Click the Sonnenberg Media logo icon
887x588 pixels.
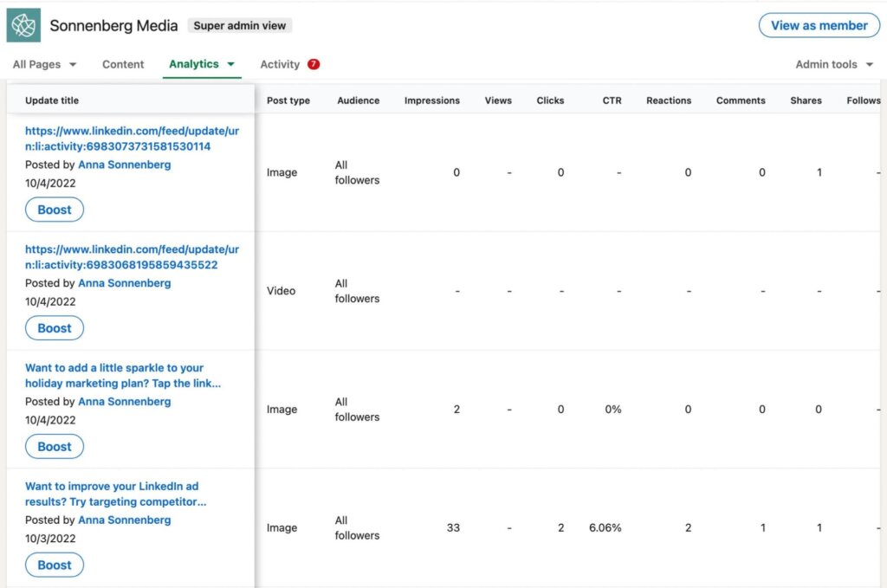(23, 25)
